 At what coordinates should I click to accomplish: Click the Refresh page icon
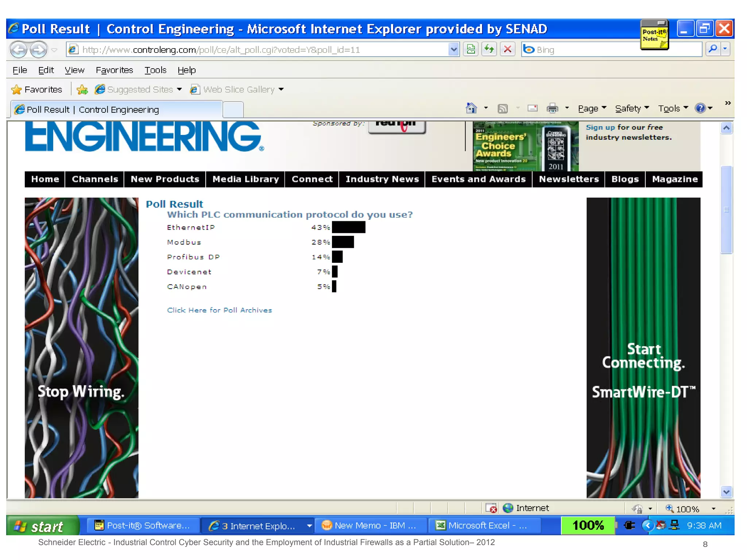click(x=489, y=49)
